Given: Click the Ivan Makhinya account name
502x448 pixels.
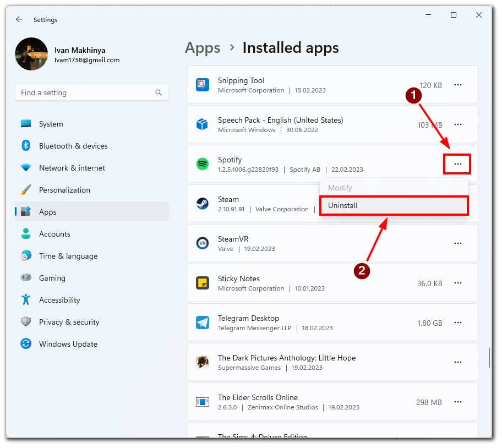Looking at the screenshot, I should (x=80, y=51).
